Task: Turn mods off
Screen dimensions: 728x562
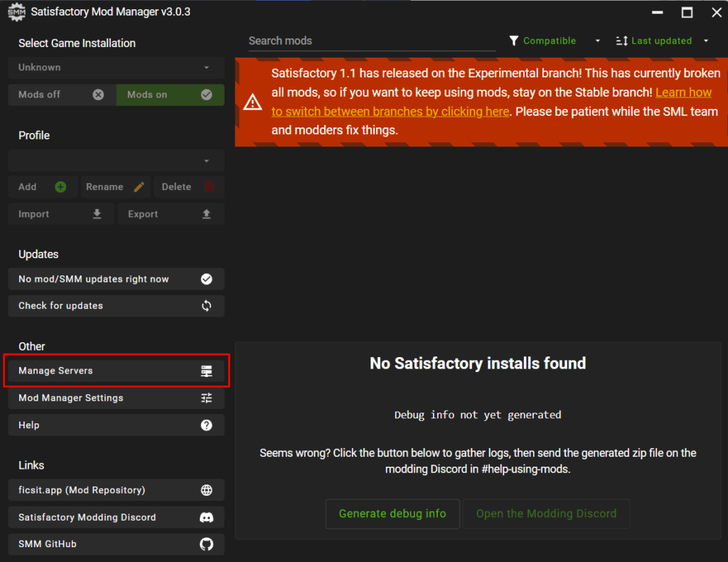Action: (x=62, y=95)
